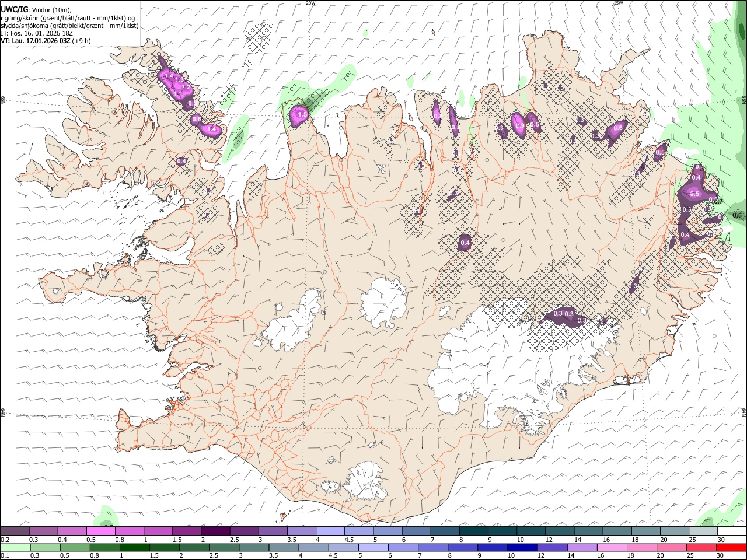Click the '15W' longitude label

pos(619,3)
